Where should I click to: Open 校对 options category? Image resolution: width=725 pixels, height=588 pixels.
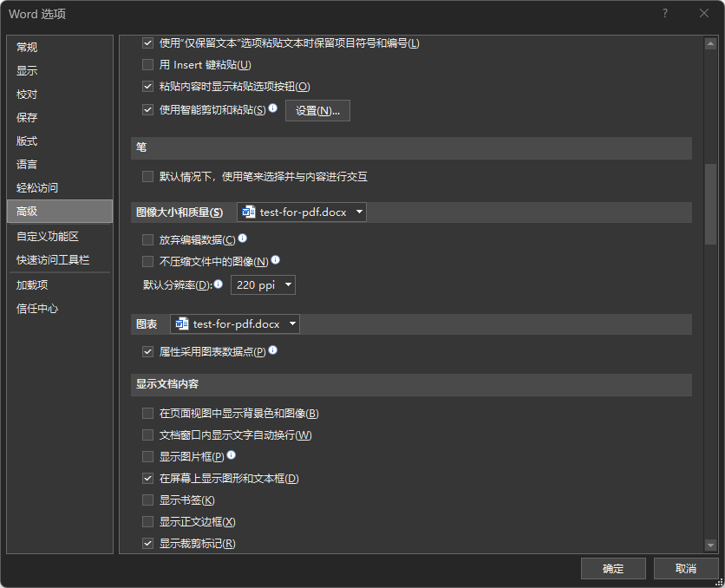[60, 95]
